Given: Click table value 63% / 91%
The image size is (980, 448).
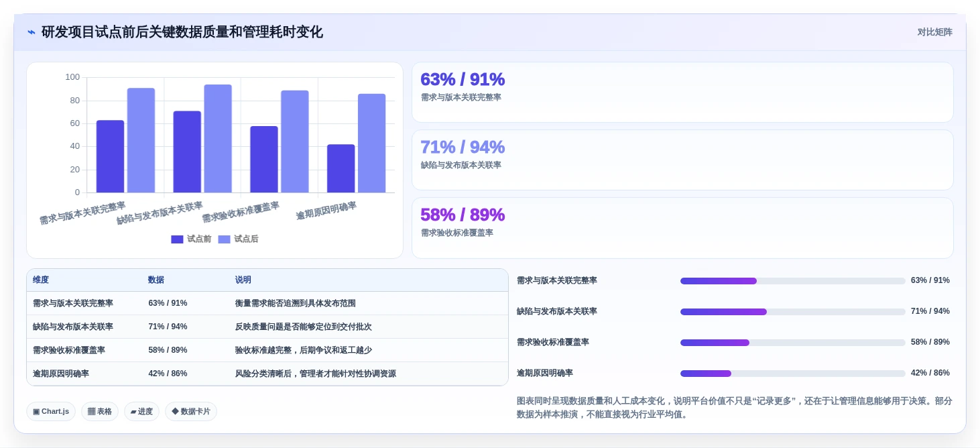Looking at the screenshot, I should click(x=168, y=303).
